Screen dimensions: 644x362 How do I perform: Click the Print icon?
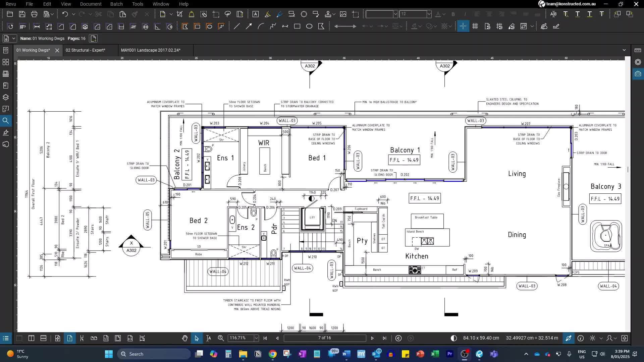tap(34, 14)
